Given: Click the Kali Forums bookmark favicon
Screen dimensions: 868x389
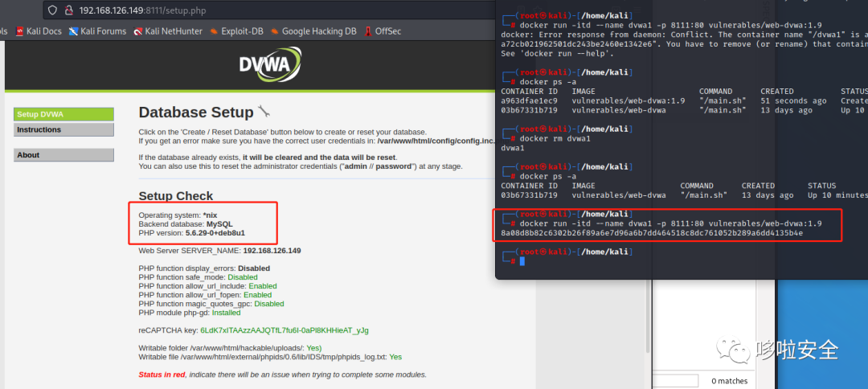Looking at the screenshot, I should point(73,31).
